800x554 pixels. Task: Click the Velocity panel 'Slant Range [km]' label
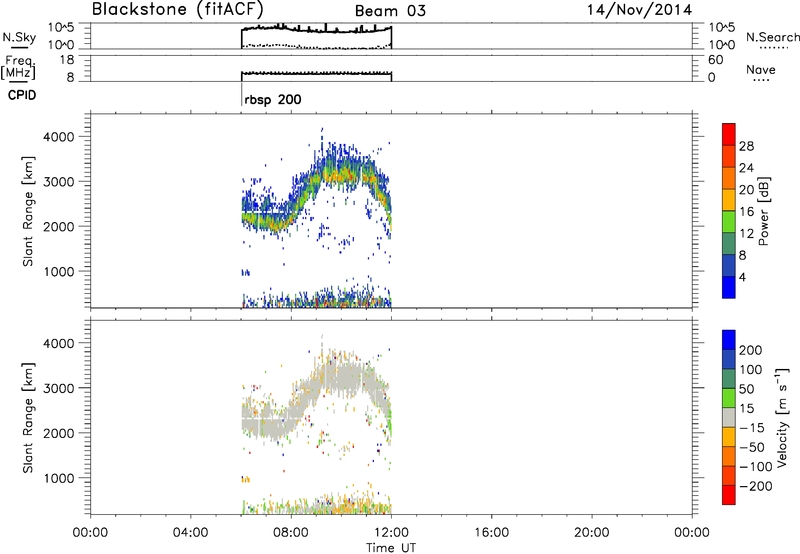tap(28, 418)
